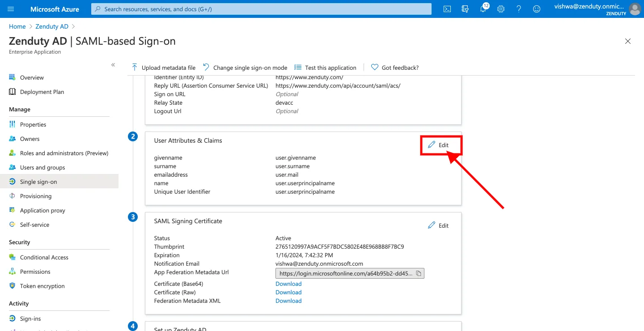Collapse the sidebar with double chevron

click(x=113, y=65)
